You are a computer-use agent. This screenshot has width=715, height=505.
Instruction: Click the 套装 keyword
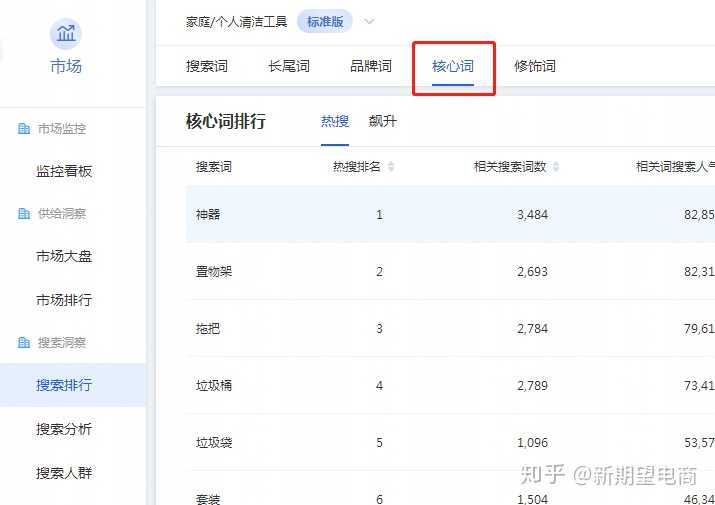(208, 499)
